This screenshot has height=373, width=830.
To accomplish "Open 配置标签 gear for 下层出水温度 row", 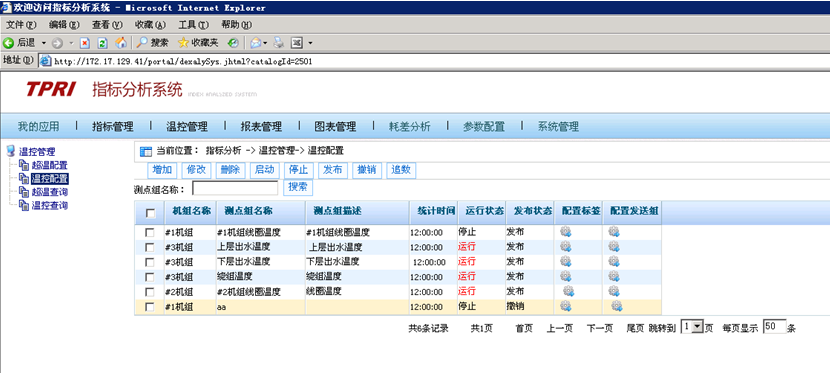I will [x=566, y=261].
